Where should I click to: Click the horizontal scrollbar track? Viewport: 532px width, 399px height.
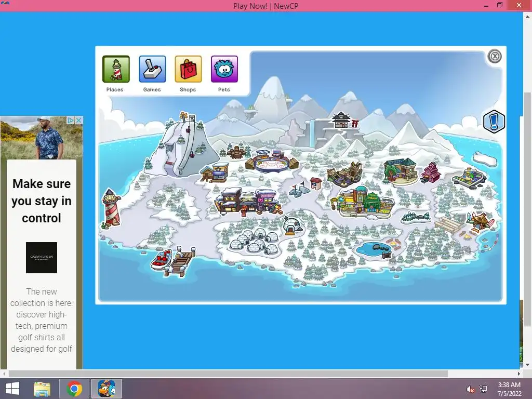(x=228, y=374)
